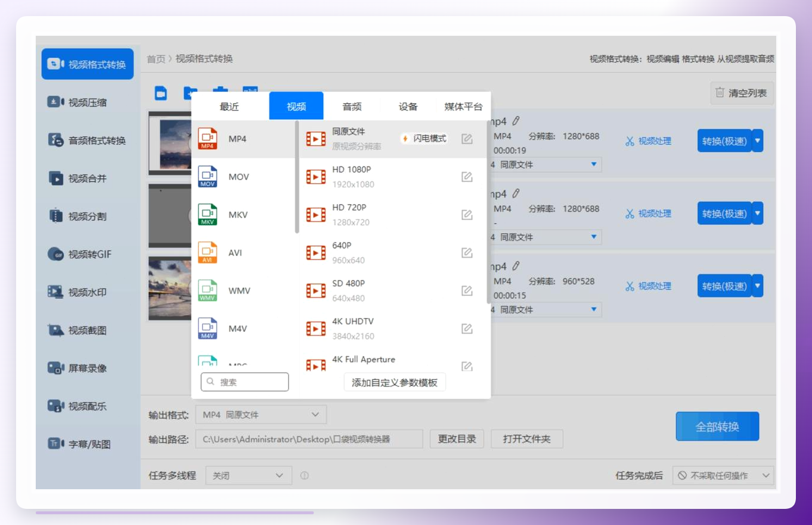This screenshot has height=525, width=812.
Task: Click the add file toolbar icon
Action: tap(161, 93)
